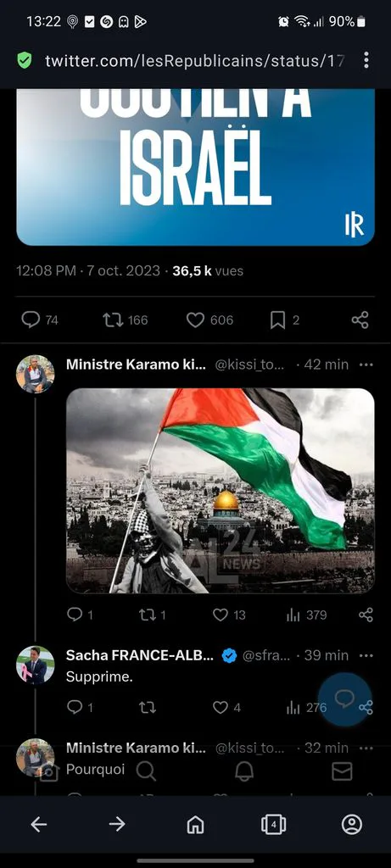Open the browser three-dot menu
This screenshot has width=391, height=868.
click(366, 60)
